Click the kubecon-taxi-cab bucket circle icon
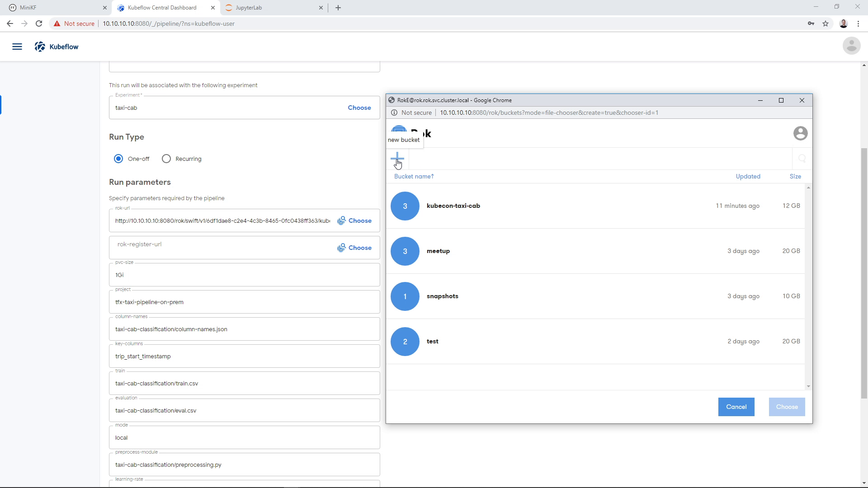This screenshot has width=868, height=488. click(405, 206)
